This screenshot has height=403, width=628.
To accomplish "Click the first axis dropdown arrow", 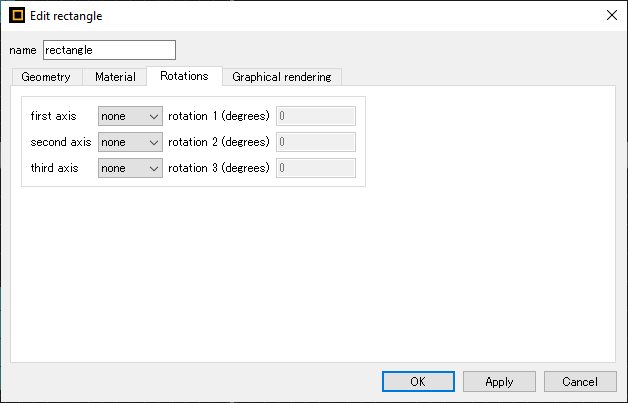I will pos(154,117).
